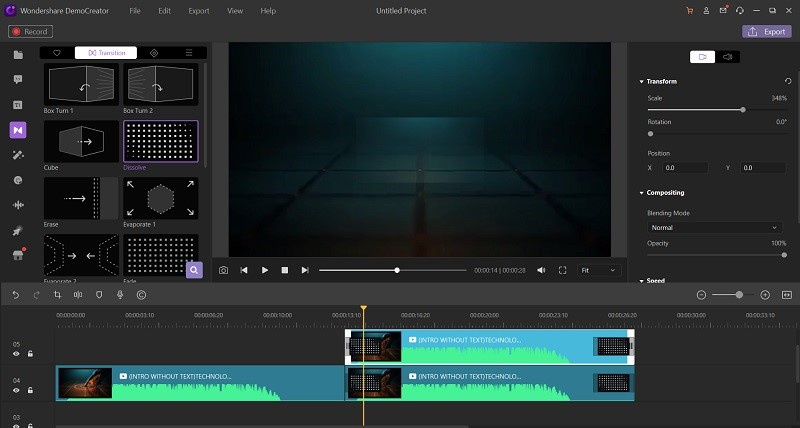800x428 pixels.
Task: Open the Help menu
Action: point(268,11)
